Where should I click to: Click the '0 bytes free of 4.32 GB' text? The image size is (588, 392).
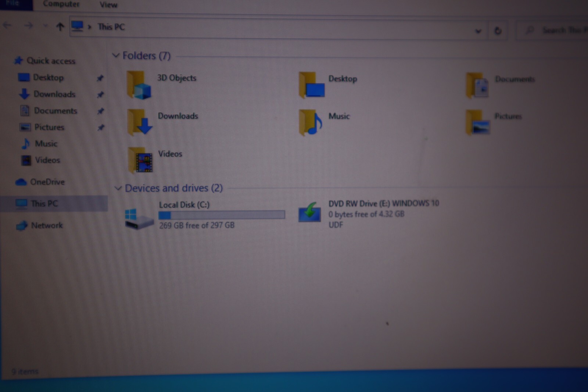366,214
